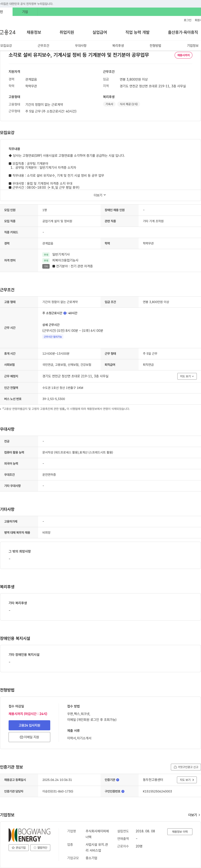
Task: Click the registration date 2025.06.24 10:36:31
Action: pos(57,780)
